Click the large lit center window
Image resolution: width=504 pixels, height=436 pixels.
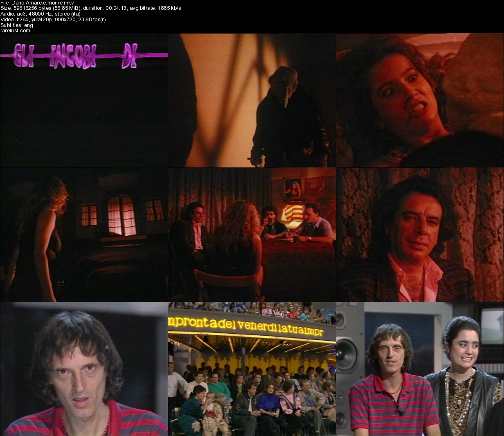[122, 215]
